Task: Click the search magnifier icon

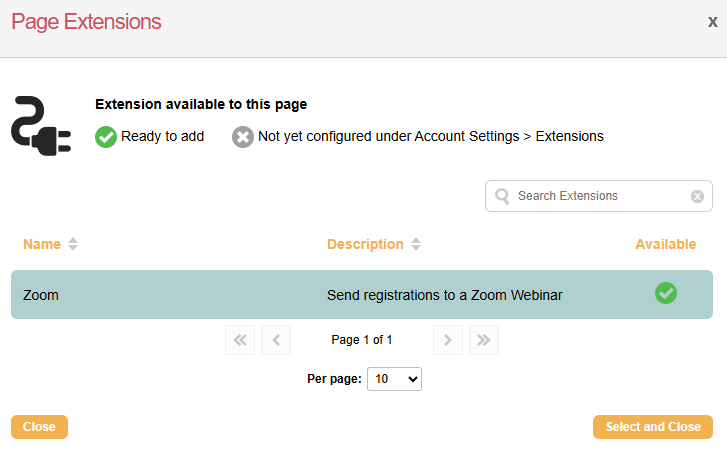Action: (x=502, y=196)
